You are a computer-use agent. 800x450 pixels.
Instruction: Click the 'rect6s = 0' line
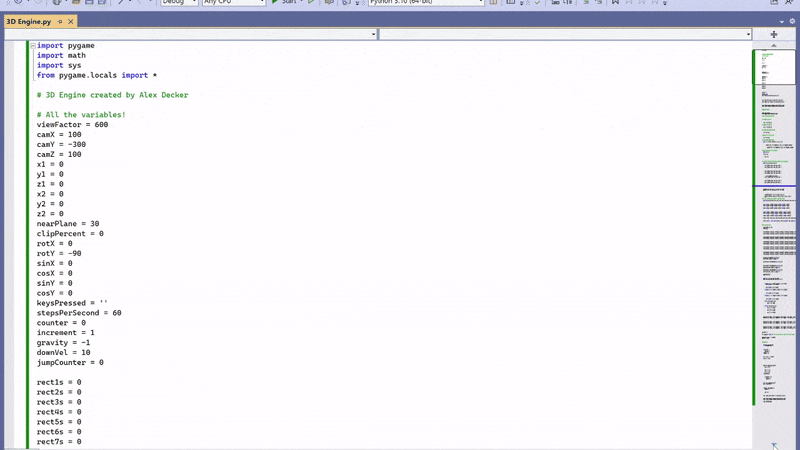59,432
